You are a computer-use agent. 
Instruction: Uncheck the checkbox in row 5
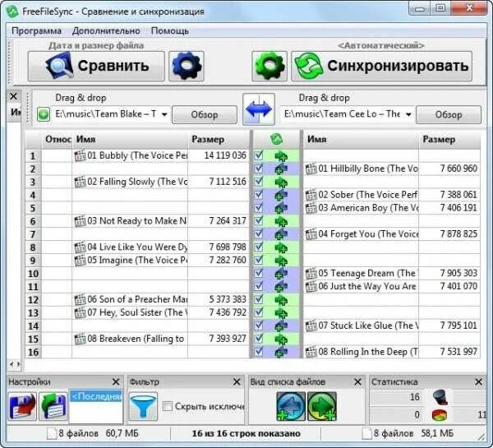(x=259, y=208)
